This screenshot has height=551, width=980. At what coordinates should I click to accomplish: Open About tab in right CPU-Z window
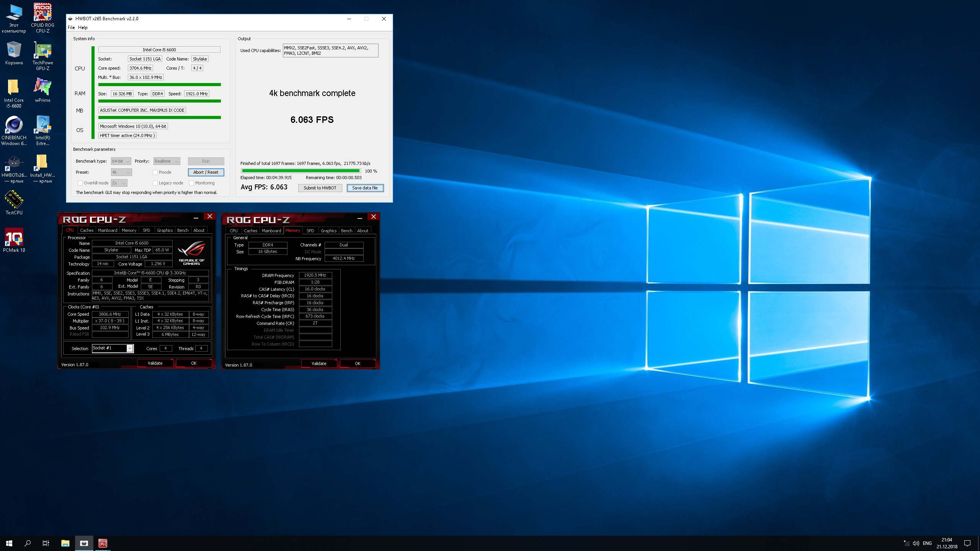tap(363, 231)
